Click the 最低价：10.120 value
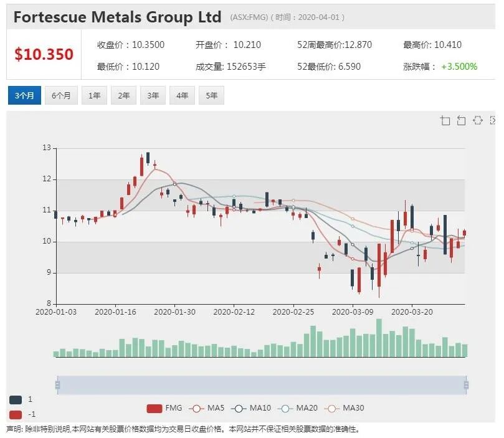The image size is (504, 438). pos(128,67)
